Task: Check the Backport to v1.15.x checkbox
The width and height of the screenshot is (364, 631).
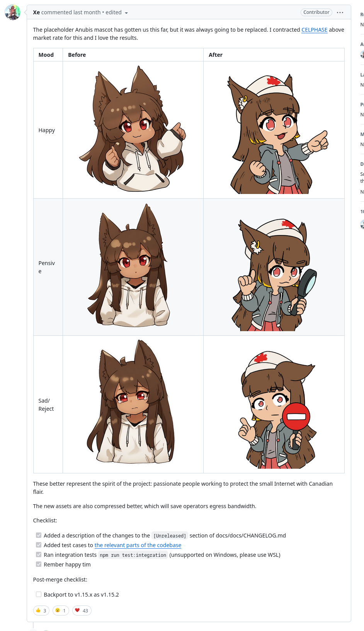Action: click(39, 594)
